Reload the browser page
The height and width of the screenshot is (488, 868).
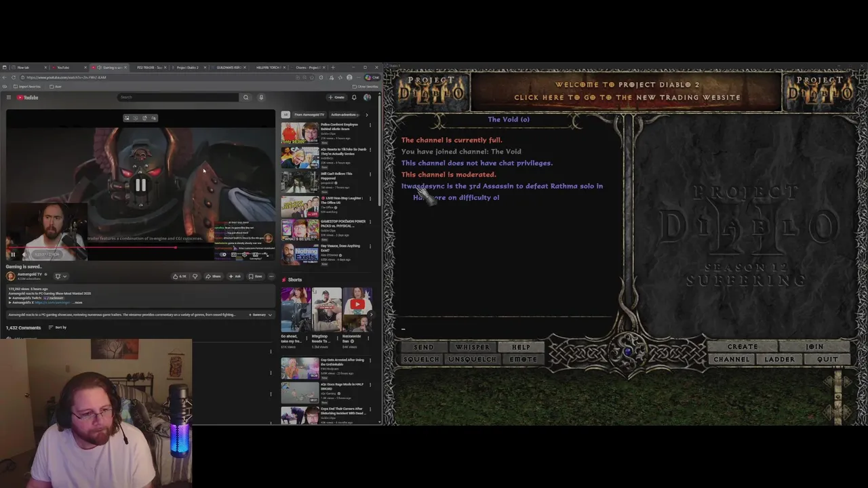pos(14,77)
